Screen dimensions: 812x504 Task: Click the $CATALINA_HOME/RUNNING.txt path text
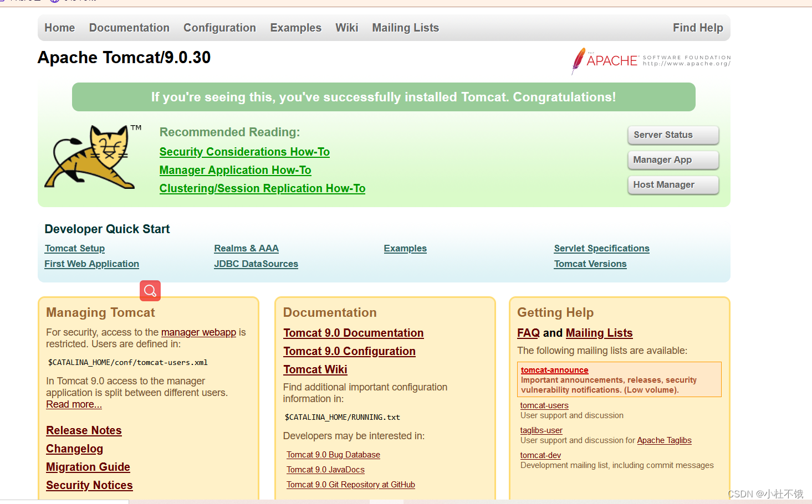(342, 417)
